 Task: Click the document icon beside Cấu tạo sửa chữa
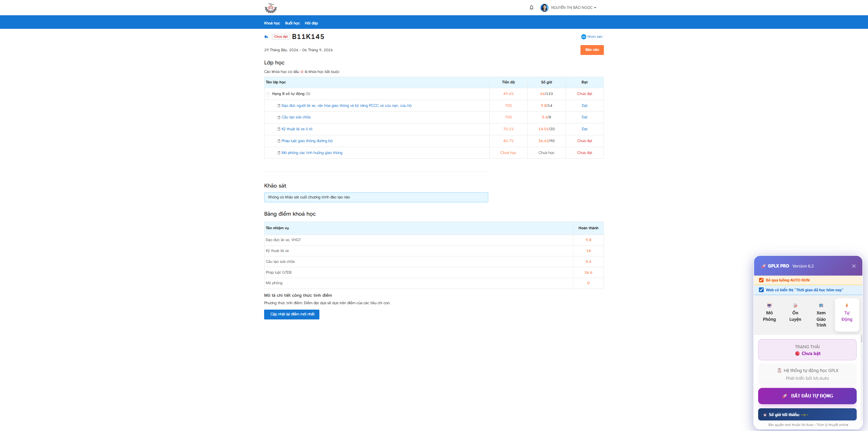pyautogui.click(x=279, y=117)
